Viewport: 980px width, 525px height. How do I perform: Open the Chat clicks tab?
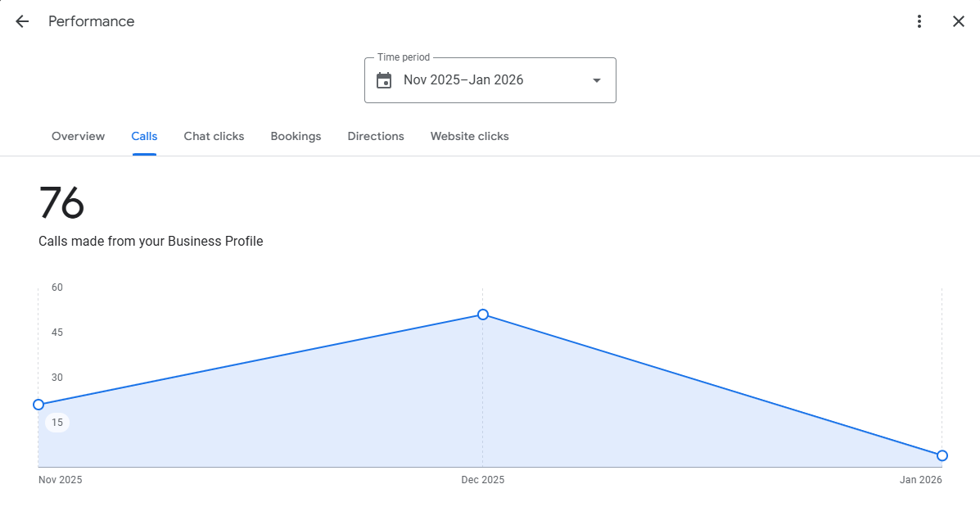(x=214, y=136)
